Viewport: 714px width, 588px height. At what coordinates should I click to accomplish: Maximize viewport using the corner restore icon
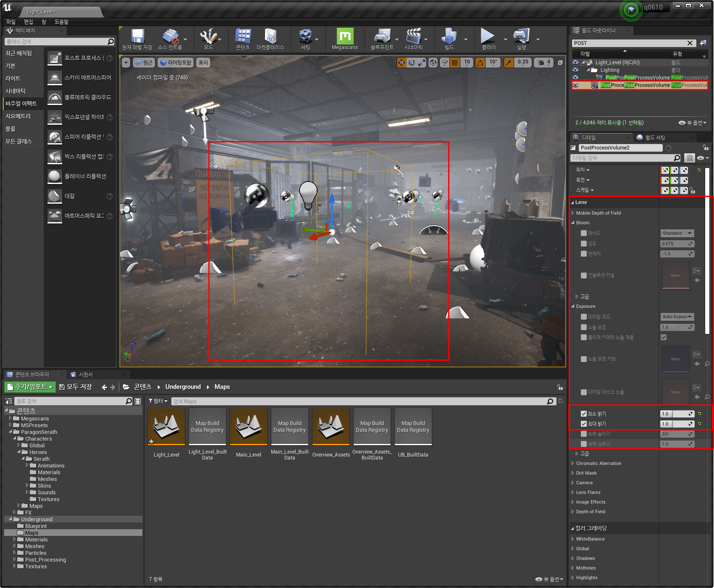click(560, 63)
